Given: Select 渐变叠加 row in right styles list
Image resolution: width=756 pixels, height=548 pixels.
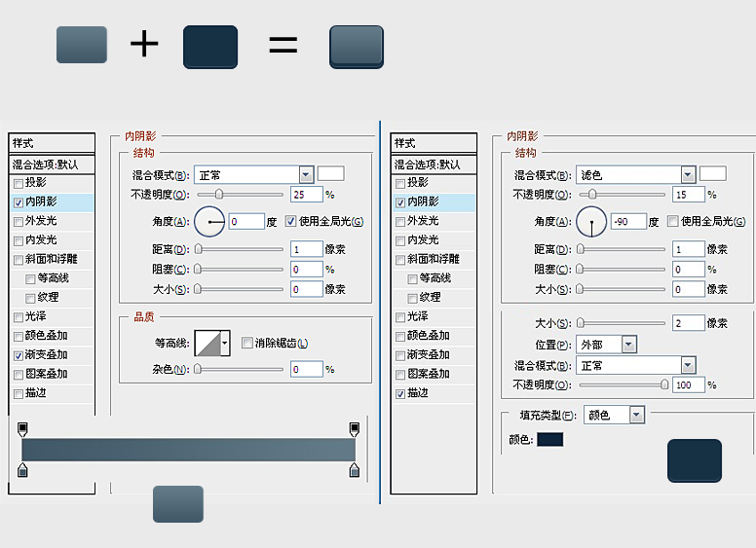Looking at the screenshot, I should click(434, 355).
